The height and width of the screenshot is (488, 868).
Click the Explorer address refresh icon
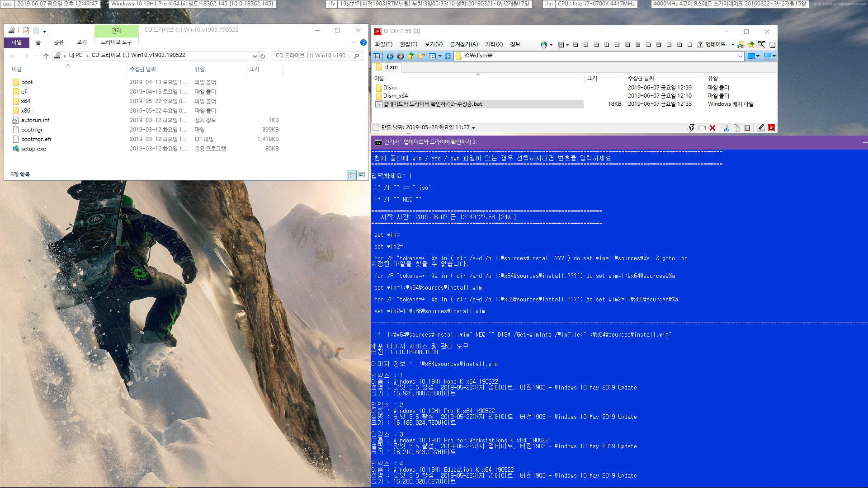[x=263, y=56]
